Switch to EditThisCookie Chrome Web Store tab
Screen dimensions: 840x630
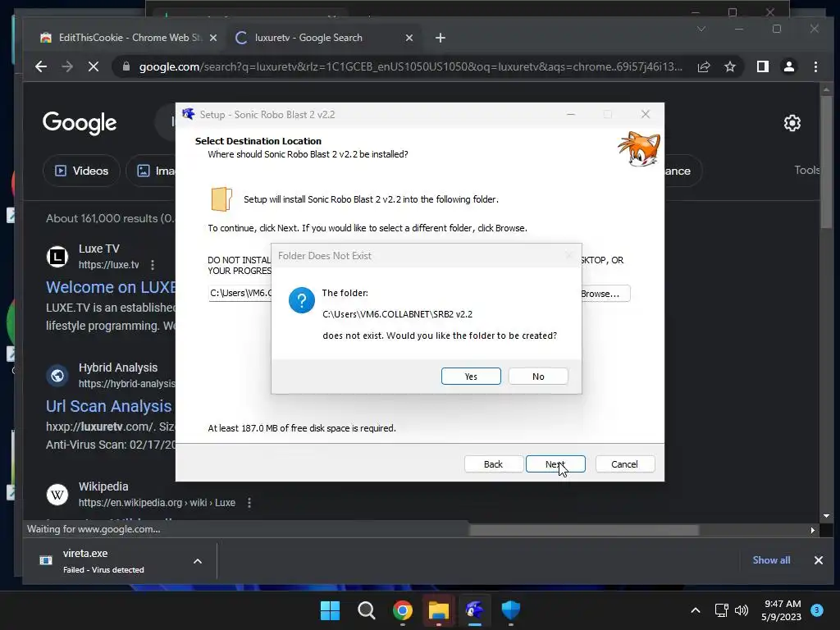129,38
